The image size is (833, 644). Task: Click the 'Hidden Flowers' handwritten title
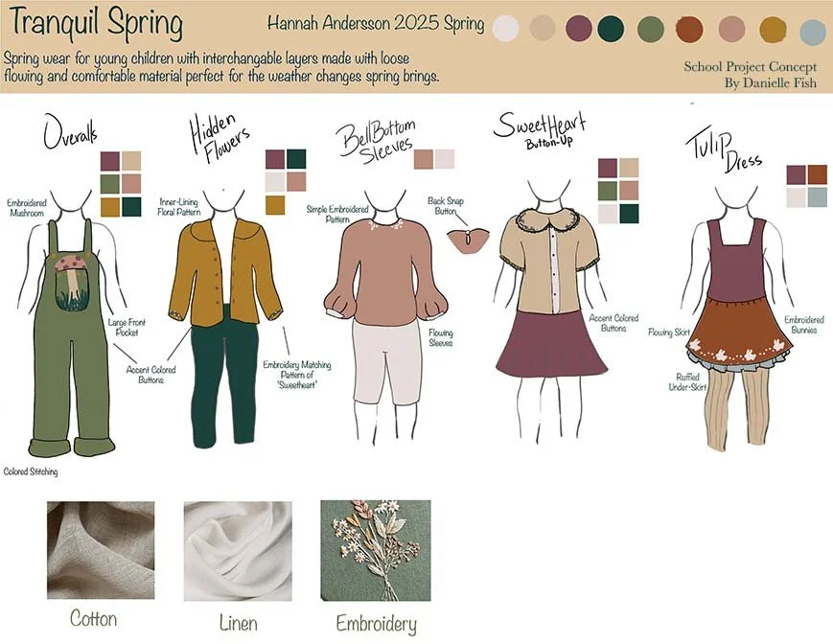coord(219,137)
